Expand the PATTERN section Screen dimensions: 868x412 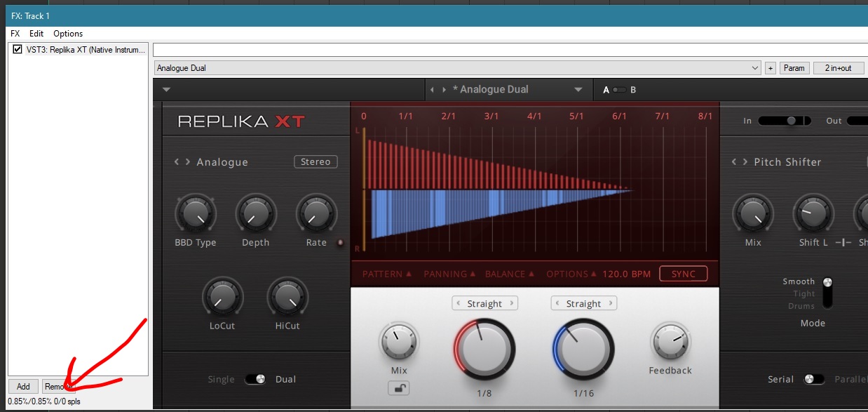point(387,274)
